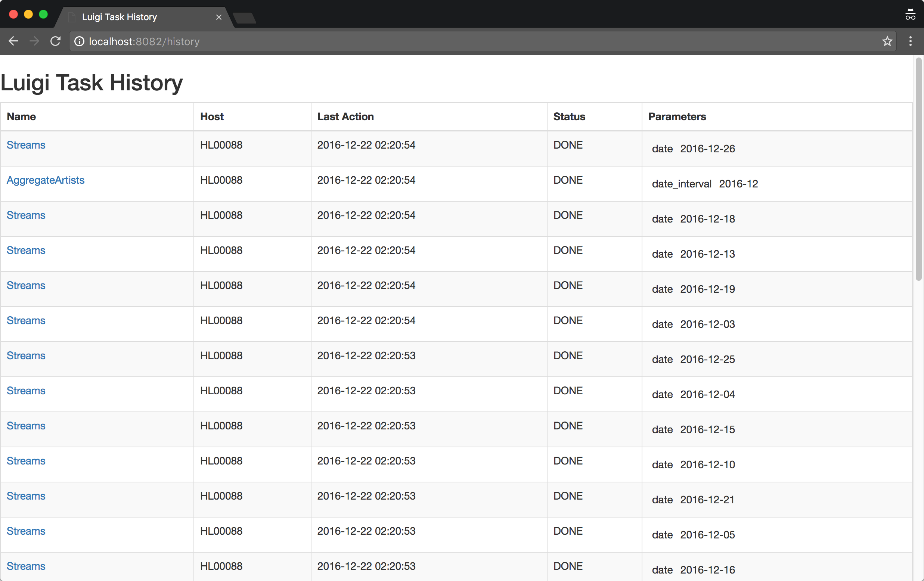The image size is (924, 581).
Task: Click the incognito icon at top right
Action: [x=910, y=15]
